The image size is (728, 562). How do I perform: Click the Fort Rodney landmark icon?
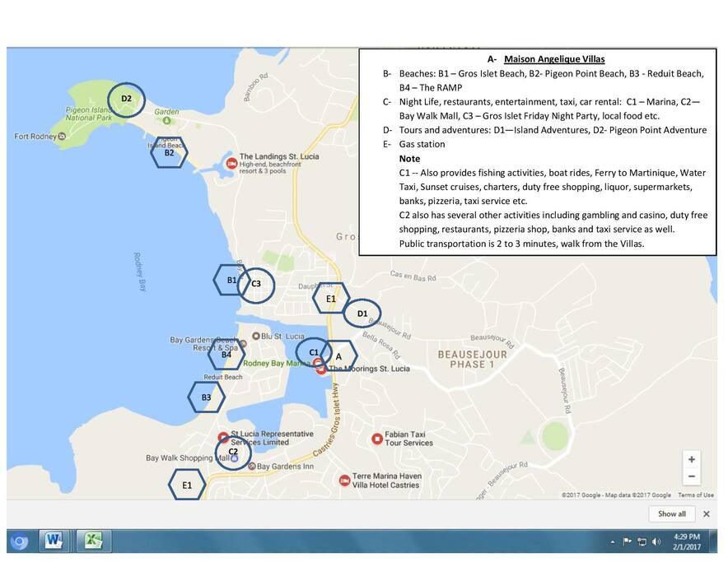click(62, 136)
